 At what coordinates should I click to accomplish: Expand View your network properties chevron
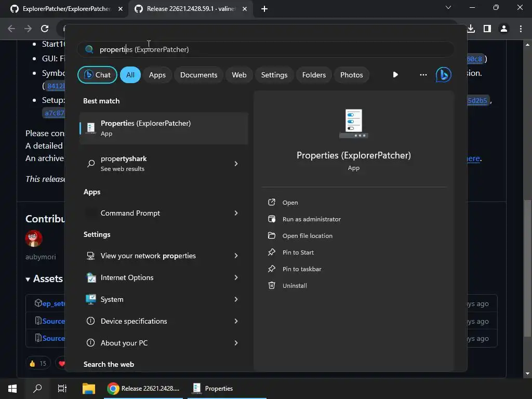(x=236, y=256)
